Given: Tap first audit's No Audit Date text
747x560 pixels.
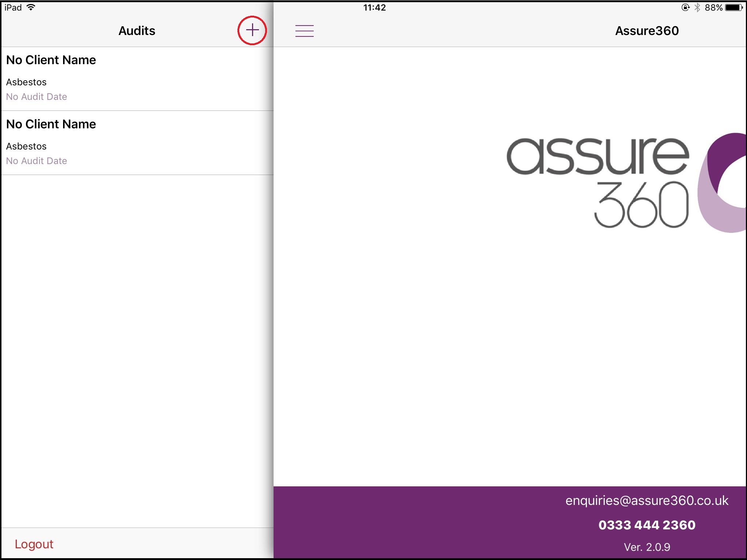Looking at the screenshot, I should (x=36, y=97).
